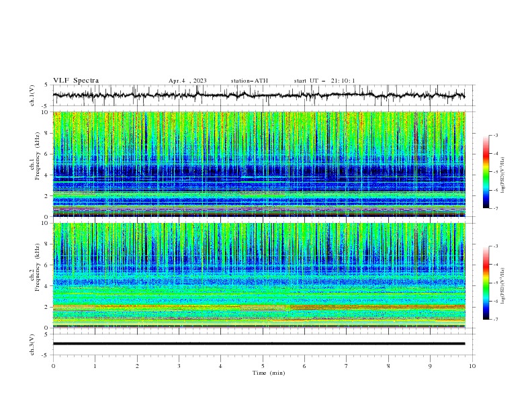Click the ch.2 color bar "log(PSD)(V²/Hz)" label
The image size is (532, 411).
(503, 286)
